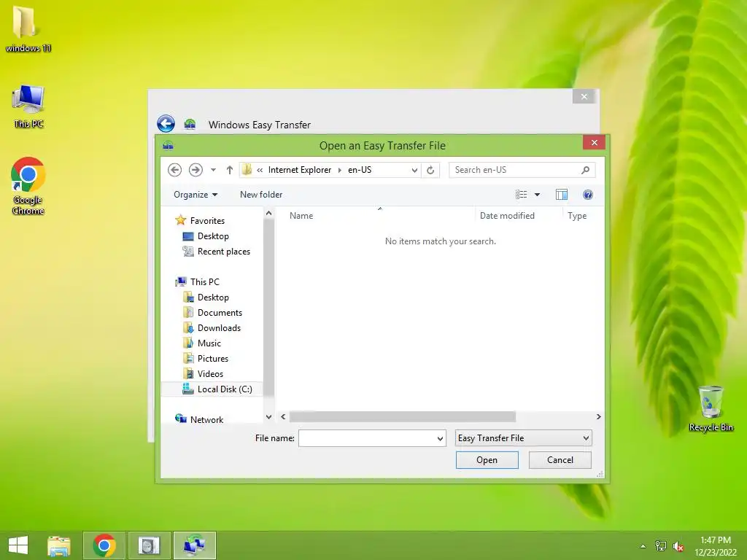Show hidden system tray icons
This screenshot has height=560, width=747.
pos(643,546)
